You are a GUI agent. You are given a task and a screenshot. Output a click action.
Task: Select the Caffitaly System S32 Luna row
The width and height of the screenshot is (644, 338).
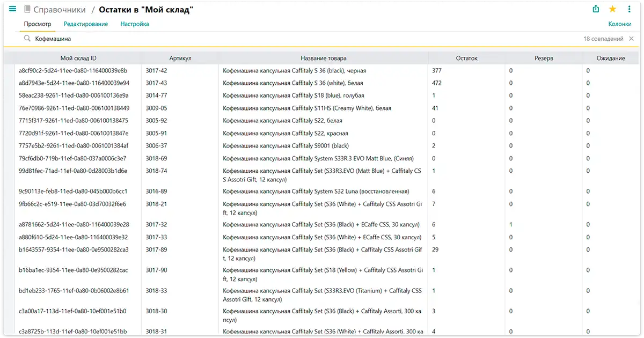[322, 191]
